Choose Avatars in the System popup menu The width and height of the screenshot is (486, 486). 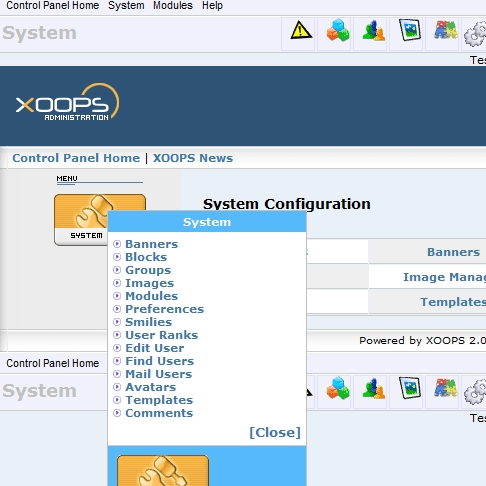pos(150,387)
